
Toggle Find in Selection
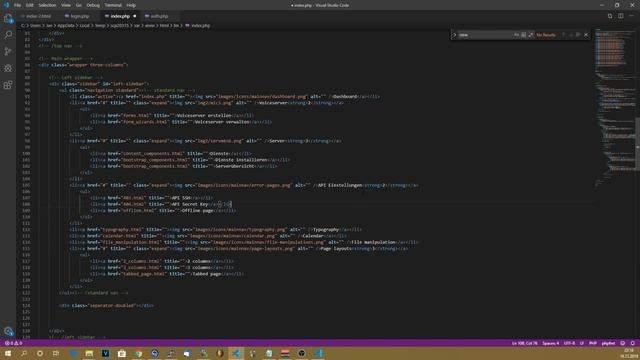[578, 35]
